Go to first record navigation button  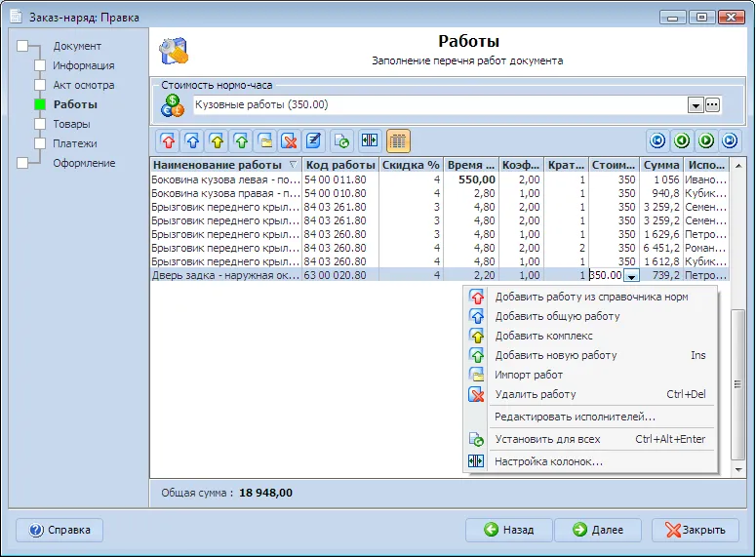tap(657, 140)
